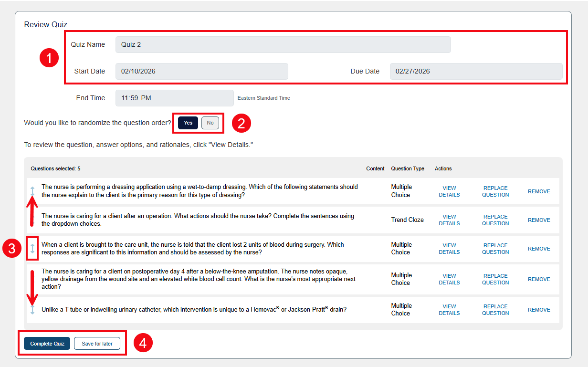Viewport: 588px width, 367px height.
Task: View details of the wet-to-damp dressing question
Action: click(x=449, y=191)
